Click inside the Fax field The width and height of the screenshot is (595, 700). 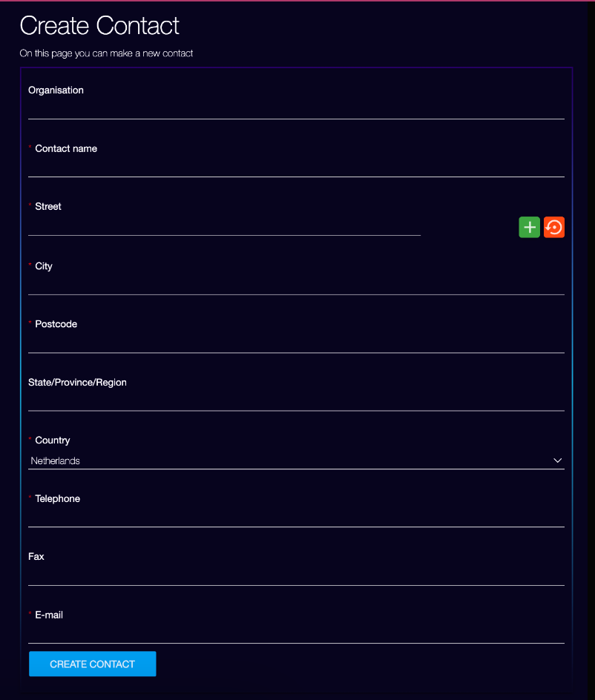pos(296,576)
